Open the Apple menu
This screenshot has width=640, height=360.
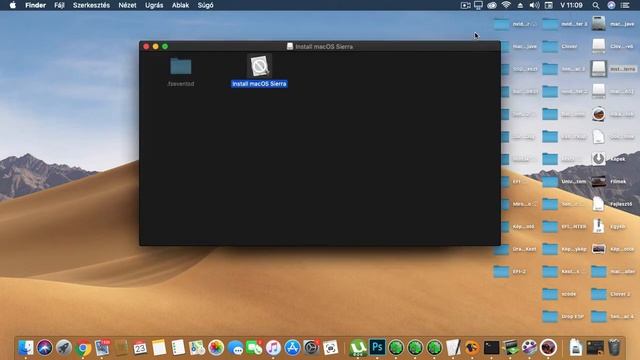[13, 5]
